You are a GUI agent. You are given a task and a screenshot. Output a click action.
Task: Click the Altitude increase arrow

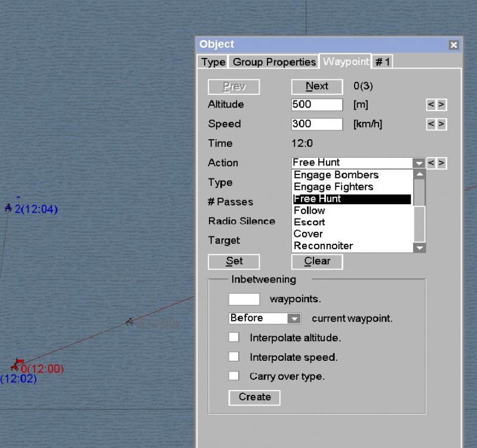coord(441,105)
